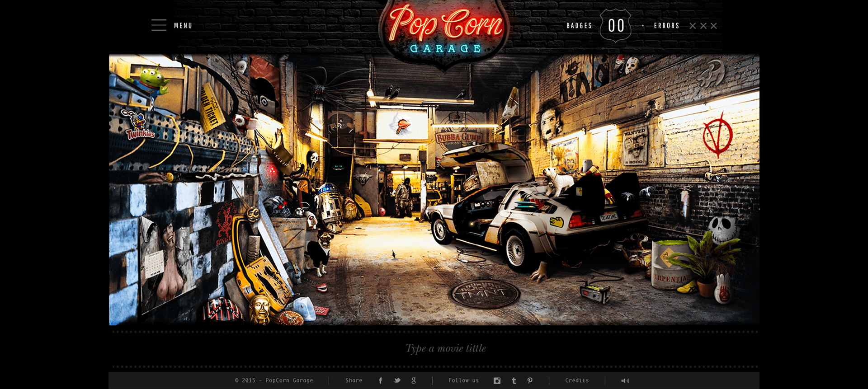This screenshot has height=389, width=868.
Task: Click the Ghostface scream mask
Action: [312, 159]
